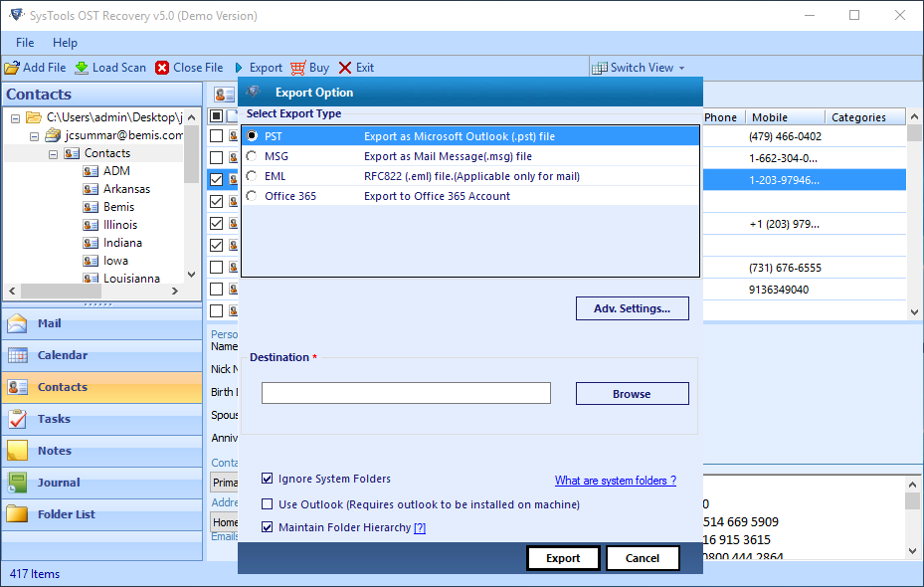This screenshot has height=587, width=924.
Task: Click the Cancel button in dialog
Action: 643,558
